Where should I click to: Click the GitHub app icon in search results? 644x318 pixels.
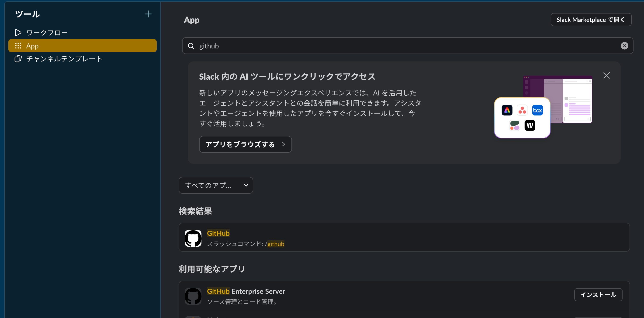click(x=193, y=238)
